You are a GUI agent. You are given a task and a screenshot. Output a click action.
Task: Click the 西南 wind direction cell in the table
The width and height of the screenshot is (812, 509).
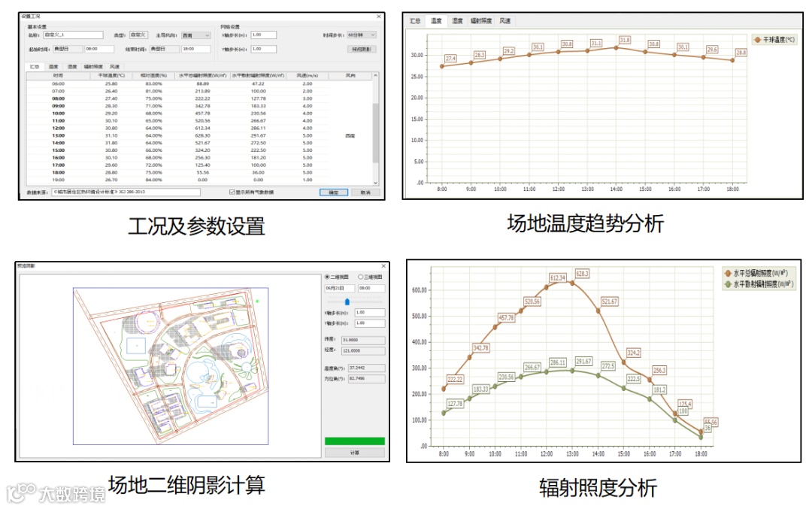(350, 135)
